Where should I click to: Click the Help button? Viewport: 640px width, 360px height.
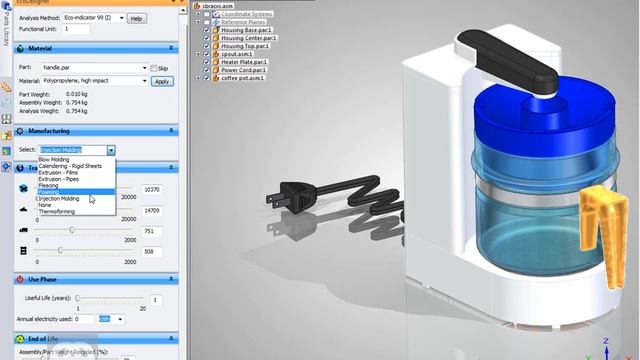(136, 18)
